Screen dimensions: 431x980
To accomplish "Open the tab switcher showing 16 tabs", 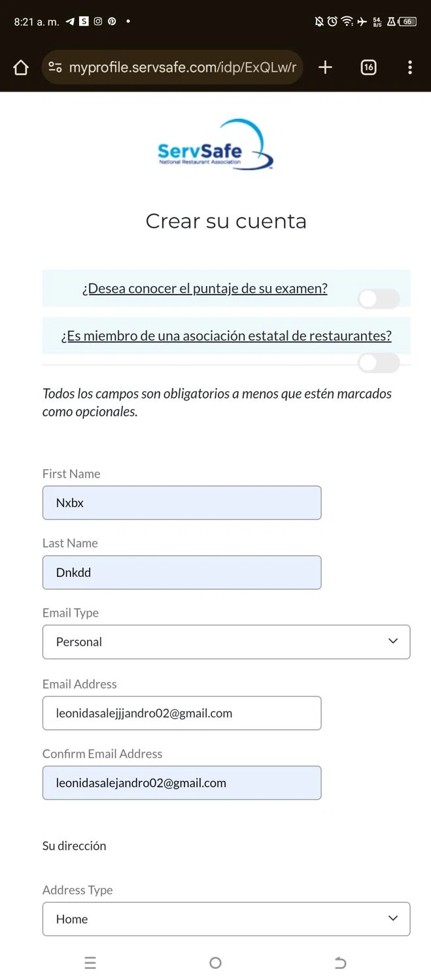I will (x=368, y=67).
